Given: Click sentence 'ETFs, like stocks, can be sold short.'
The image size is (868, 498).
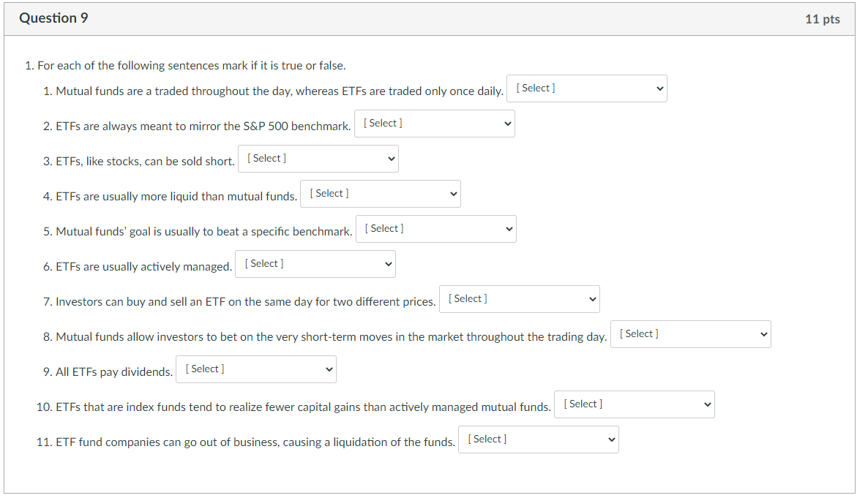Looking at the screenshot, I should click(145, 162).
